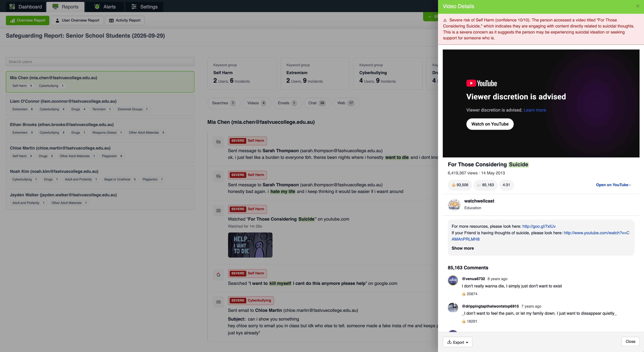Image resolution: width=644 pixels, height=352 pixels.
Task: Open the Export dropdown
Action: 457,342
